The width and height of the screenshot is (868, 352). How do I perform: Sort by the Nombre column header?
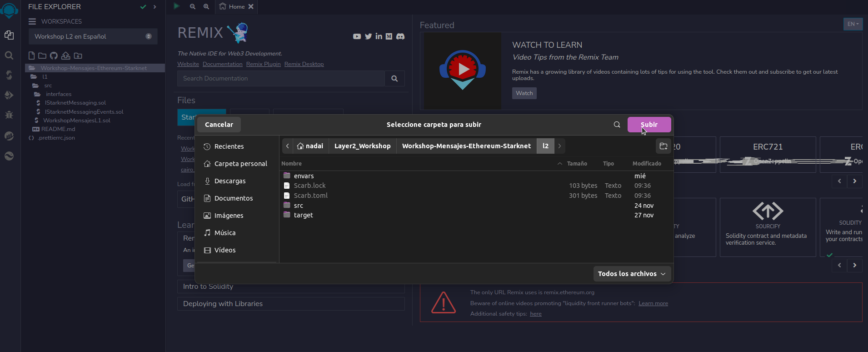[291, 164]
